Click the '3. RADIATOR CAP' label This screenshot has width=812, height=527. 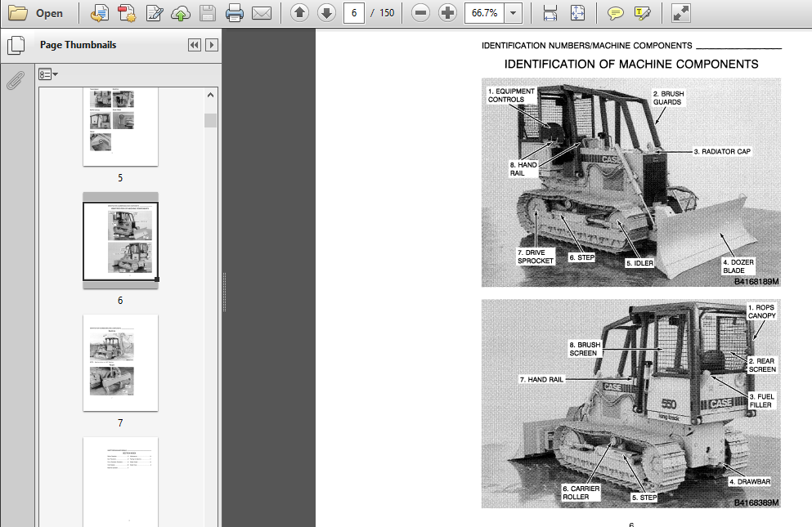tap(722, 152)
